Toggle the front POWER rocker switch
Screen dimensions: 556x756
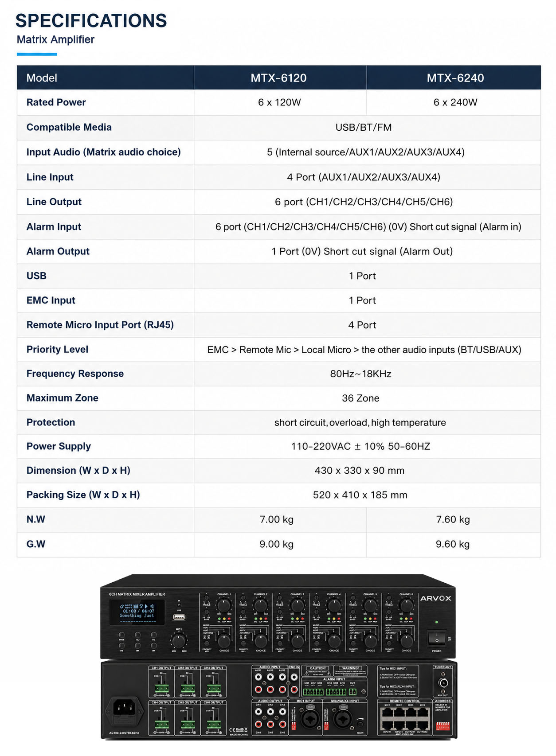(436, 638)
